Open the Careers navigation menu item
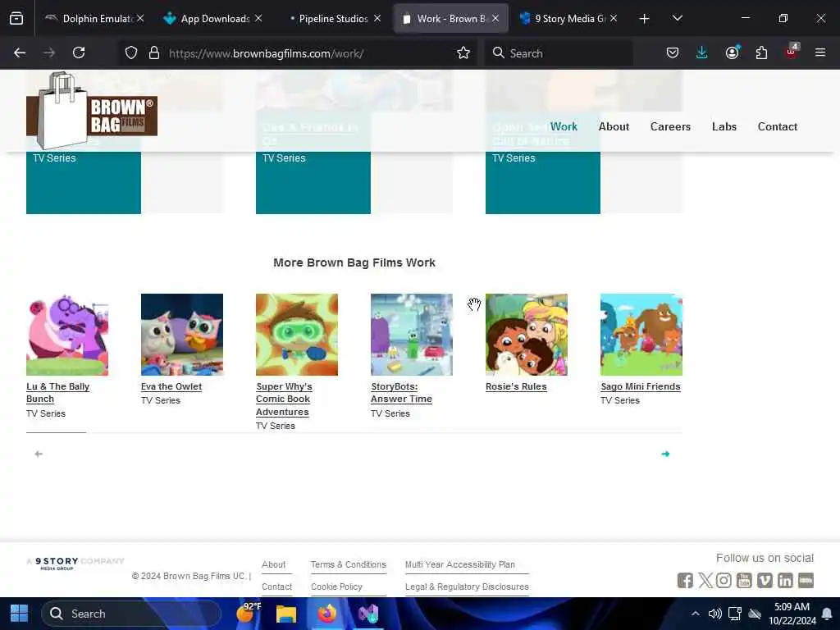The height and width of the screenshot is (630, 840). pyautogui.click(x=670, y=126)
